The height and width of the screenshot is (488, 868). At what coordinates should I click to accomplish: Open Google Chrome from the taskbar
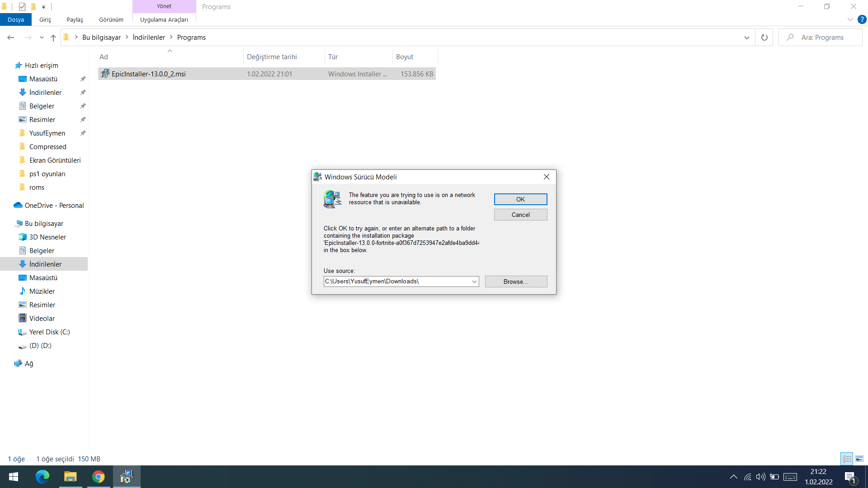(98, 477)
